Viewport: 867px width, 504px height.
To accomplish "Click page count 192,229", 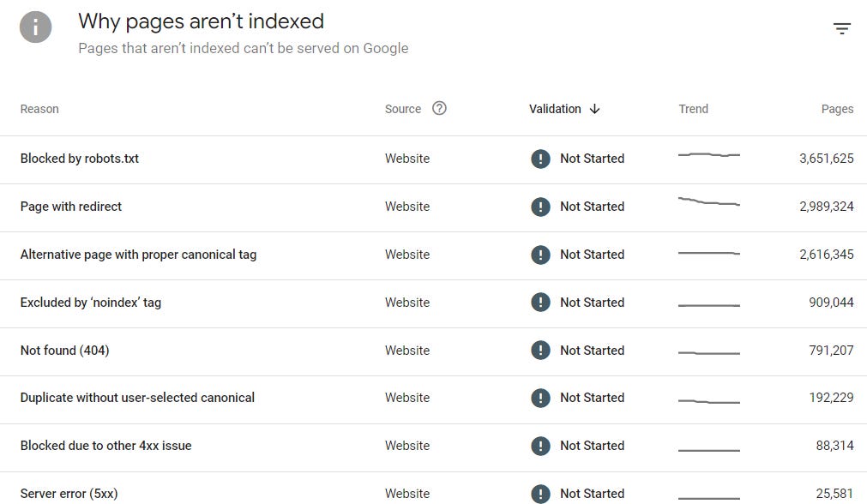I will tap(831, 398).
